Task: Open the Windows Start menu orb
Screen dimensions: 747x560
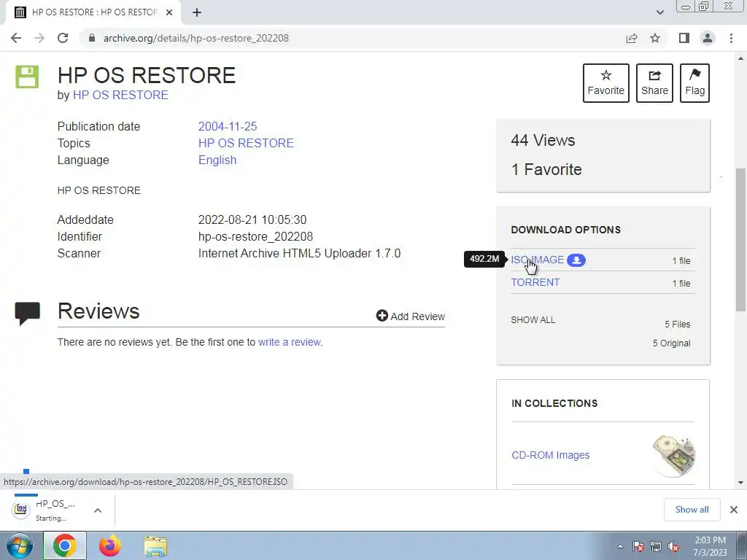Action: pos(20,545)
